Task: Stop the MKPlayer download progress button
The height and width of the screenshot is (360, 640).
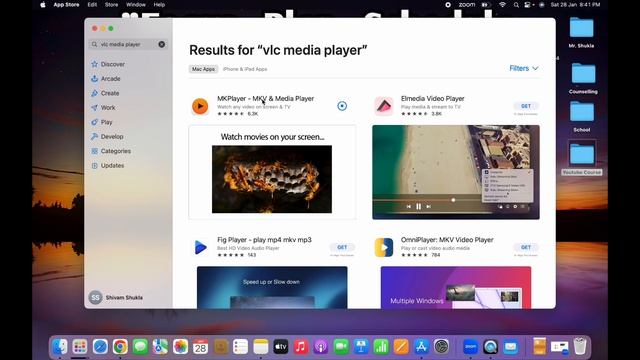Action: point(342,106)
